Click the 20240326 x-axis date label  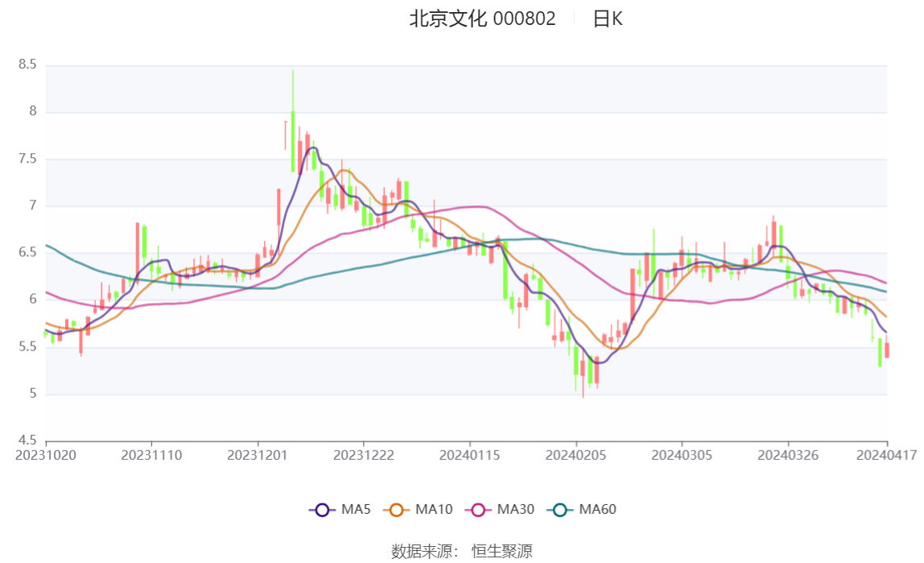(788, 455)
